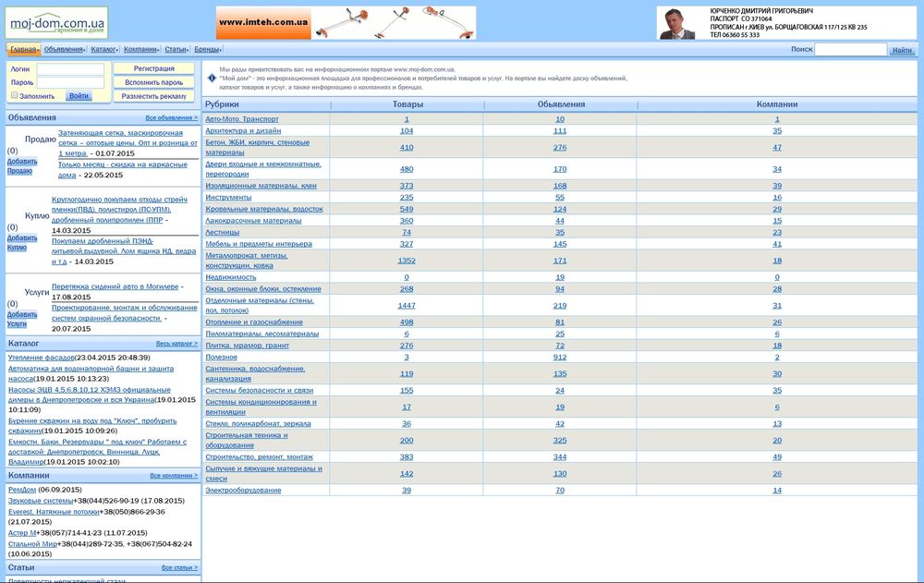Screen dimensions: 924x583
Task: Open the Каталог menu dropdown
Action: 104,50
